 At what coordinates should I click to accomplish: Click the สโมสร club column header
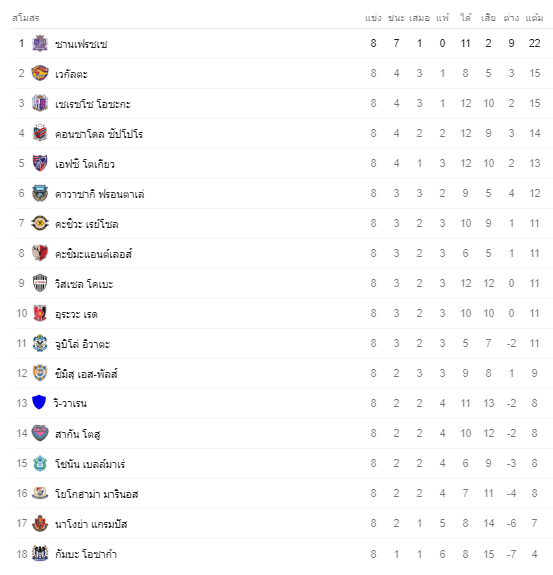25,18
